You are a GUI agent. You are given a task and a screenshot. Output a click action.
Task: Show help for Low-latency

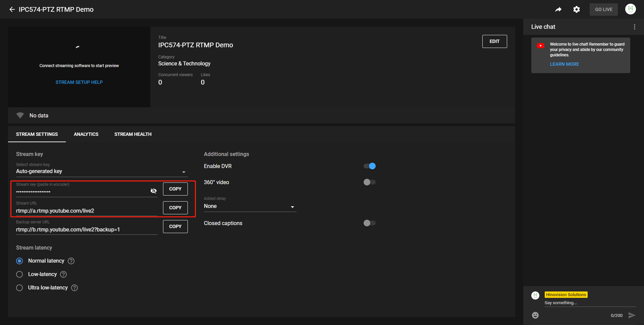(x=63, y=274)
